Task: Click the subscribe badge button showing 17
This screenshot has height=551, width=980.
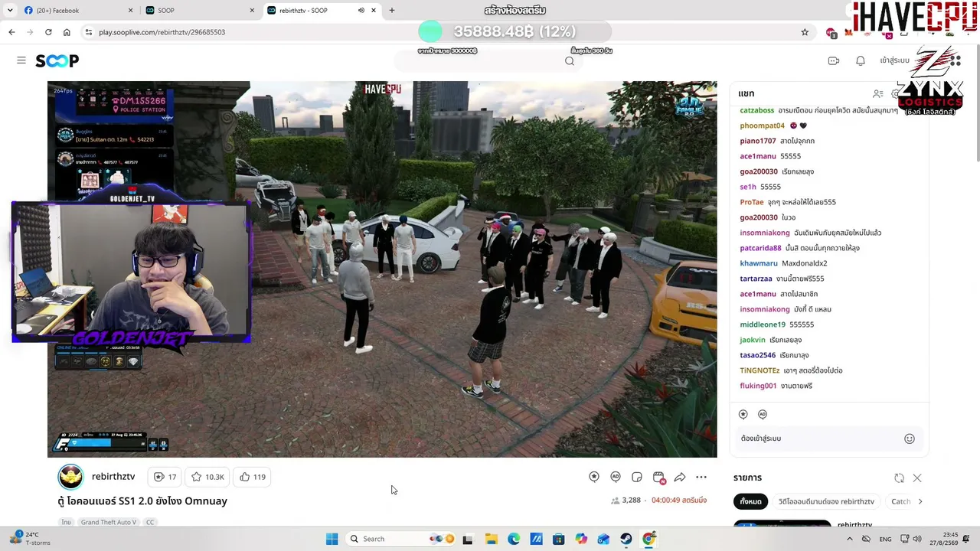Action: click(165, 477)
